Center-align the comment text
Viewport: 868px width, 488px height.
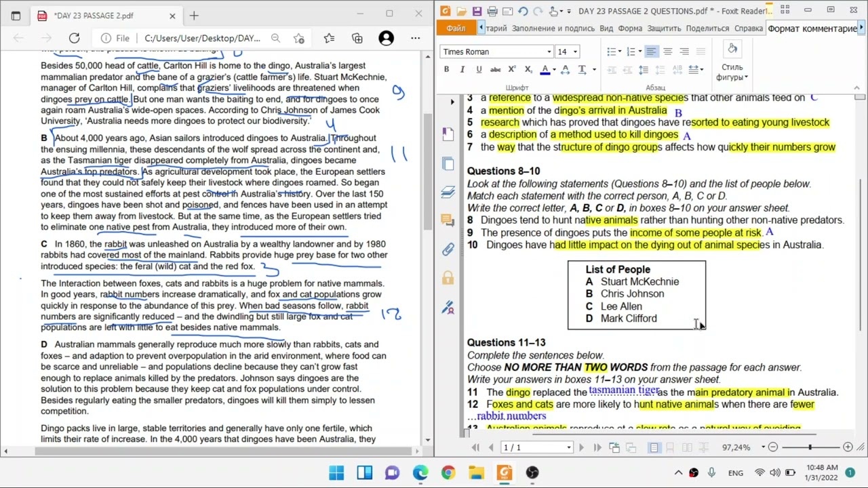[668, 52]
